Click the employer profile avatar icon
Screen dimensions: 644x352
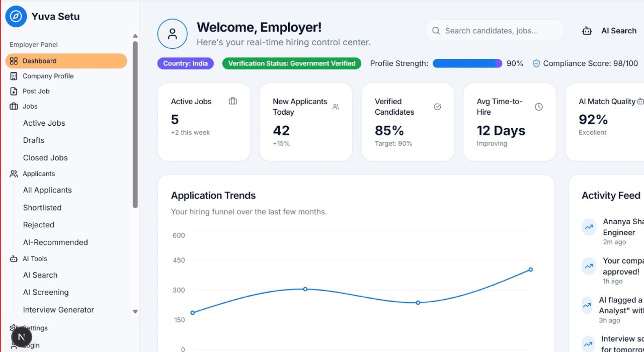173,34
